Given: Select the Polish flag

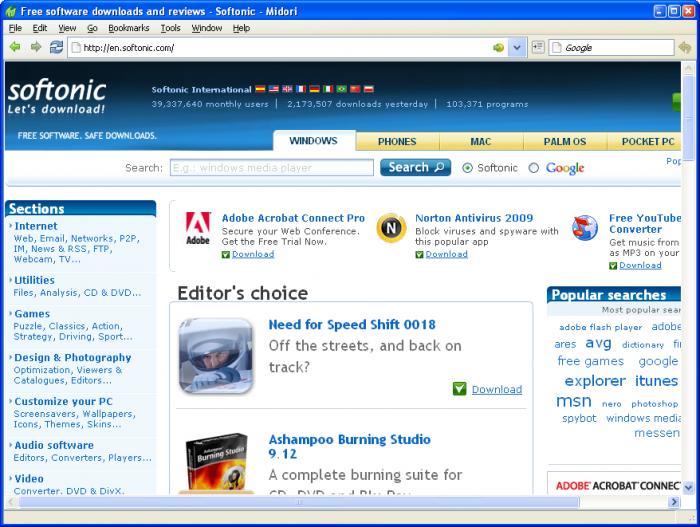Looking at the screenshot, I should tap(368, 89).
